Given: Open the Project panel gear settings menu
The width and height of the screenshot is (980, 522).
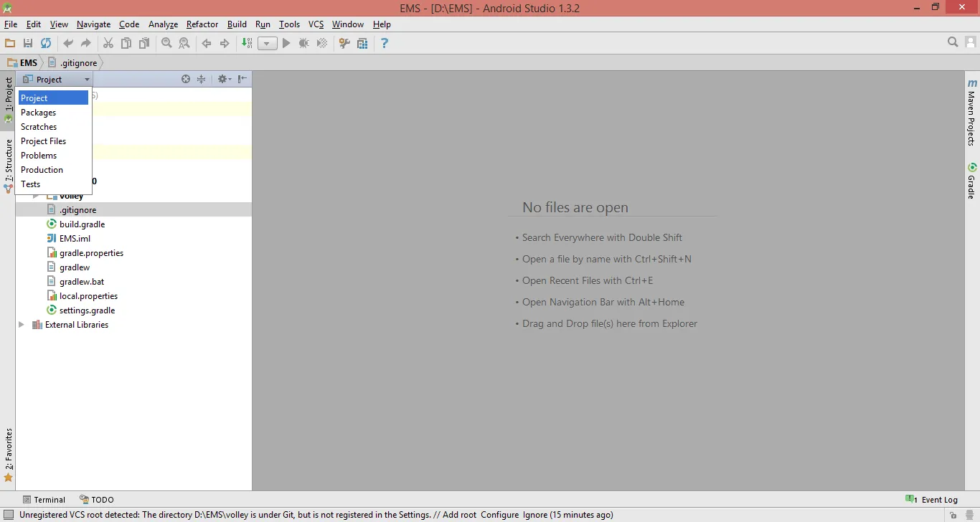Looking at the screenshot, I should [224, 79].
